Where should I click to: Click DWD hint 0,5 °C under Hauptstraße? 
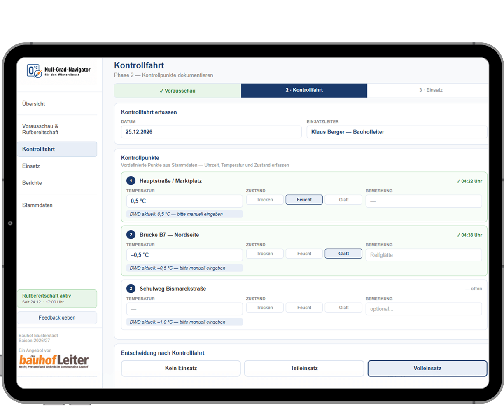point(184,214)
